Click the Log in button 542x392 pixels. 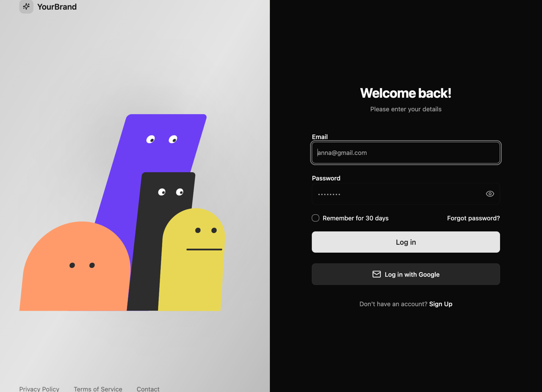(406, 242)
